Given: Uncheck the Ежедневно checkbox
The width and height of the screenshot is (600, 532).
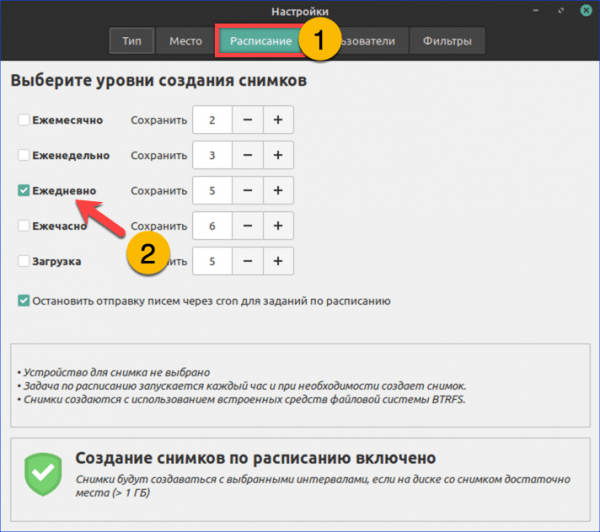Looking at the screenshot, I should tap(24, 190).
